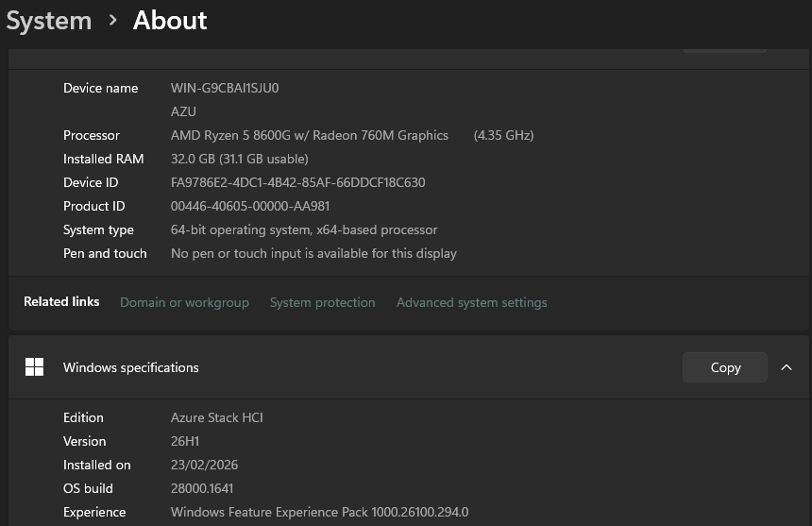Click the Version label
The height and width of the screenshot is (526, 812).
pyautogui.click(x=84, y=441)
